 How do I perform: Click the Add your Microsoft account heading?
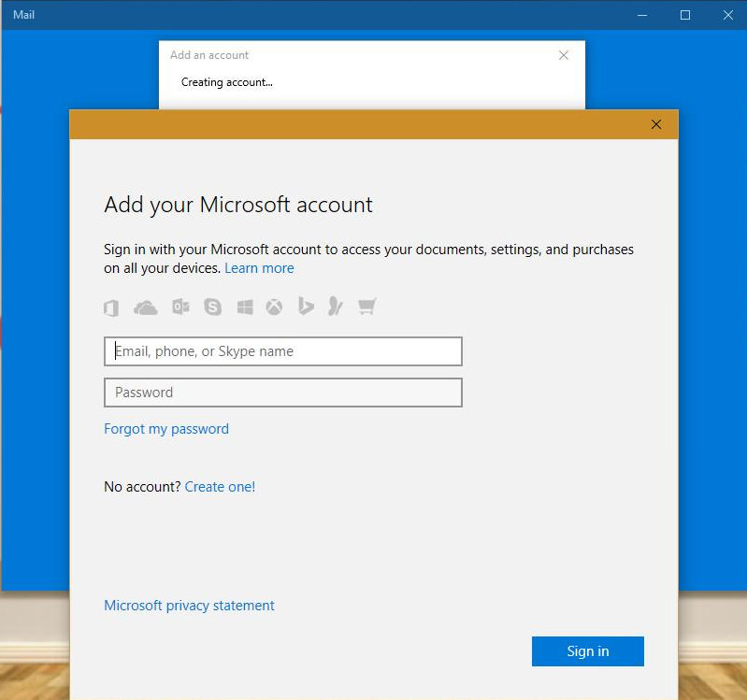238,206
